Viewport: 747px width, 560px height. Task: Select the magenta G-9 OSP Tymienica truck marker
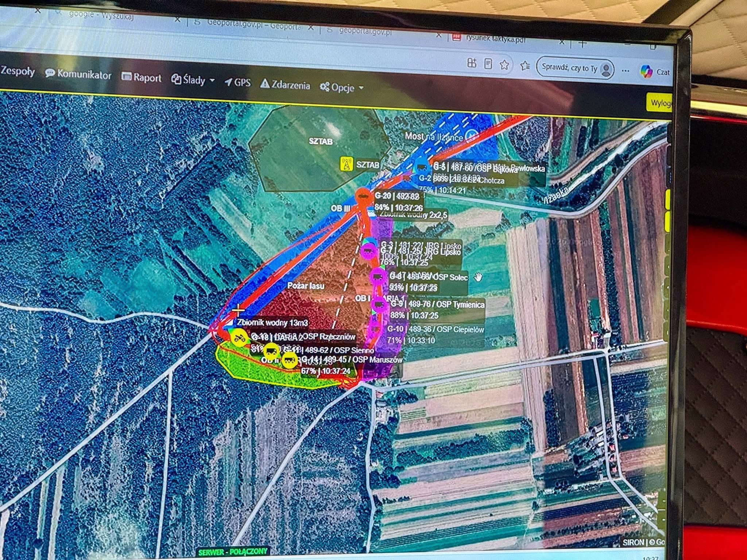click(x=379, y=304)
